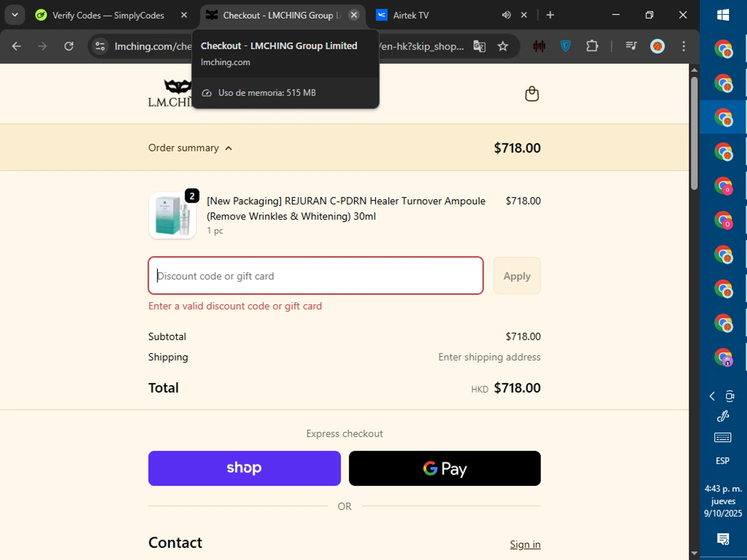Open the notification center icon
This screenshot has height=560, width=747.
tap(723, 539)
